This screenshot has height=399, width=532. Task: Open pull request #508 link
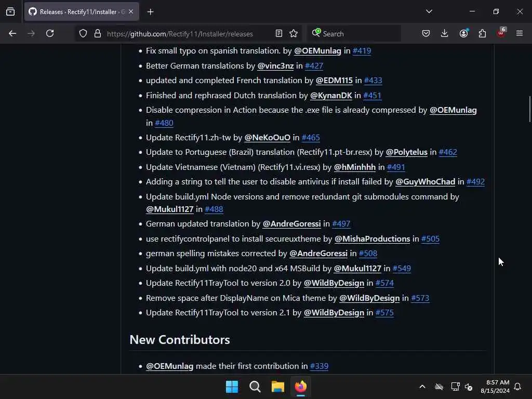(x=368, y=254)
